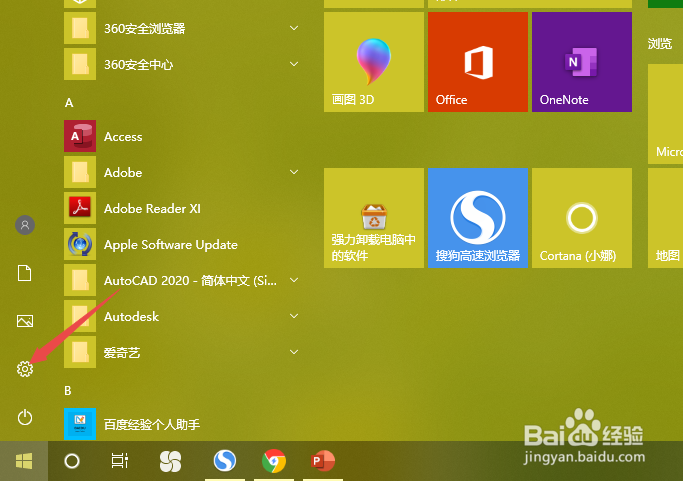Click the letter B group header
683x481 pixels.
coord(68,391)
